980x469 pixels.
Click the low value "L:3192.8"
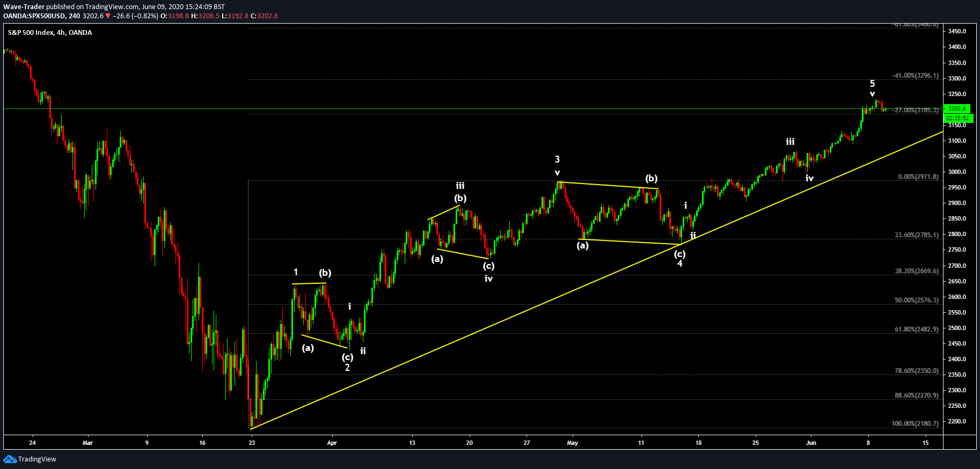235,16
